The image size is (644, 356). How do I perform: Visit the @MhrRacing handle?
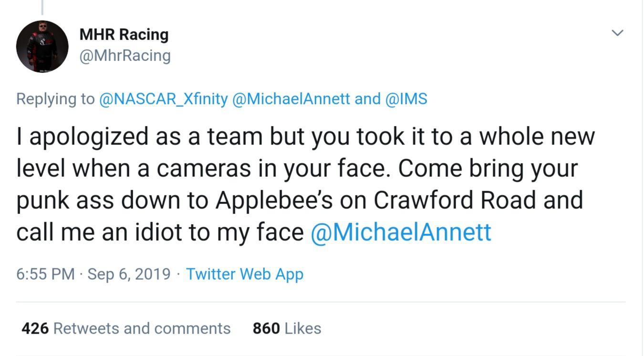tap(125, 56)
